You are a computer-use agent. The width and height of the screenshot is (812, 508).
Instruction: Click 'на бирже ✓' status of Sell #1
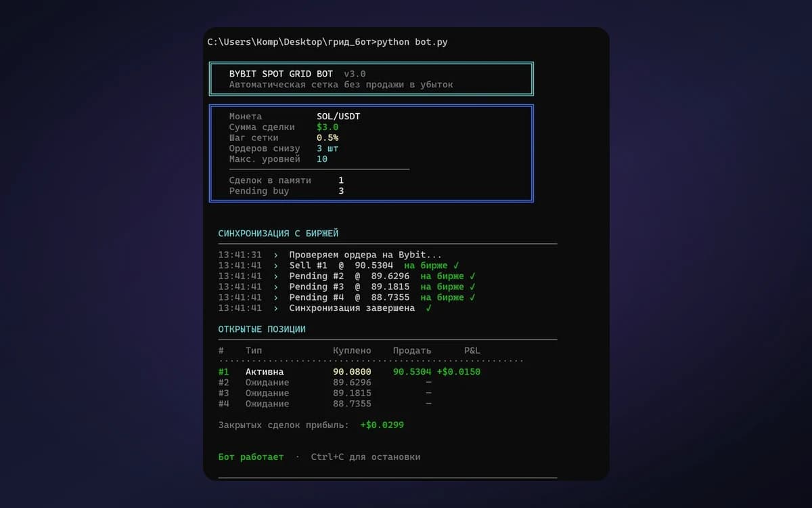[x=432, y=266]
